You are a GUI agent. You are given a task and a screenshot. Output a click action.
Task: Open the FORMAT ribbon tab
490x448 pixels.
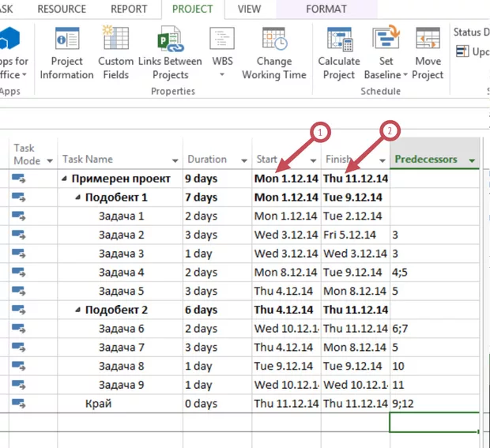tap(326, 9)
